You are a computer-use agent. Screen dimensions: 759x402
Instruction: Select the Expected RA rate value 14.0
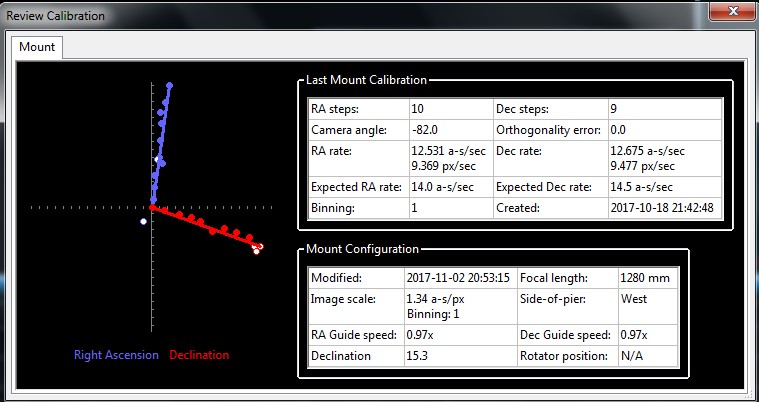[450, 187]
